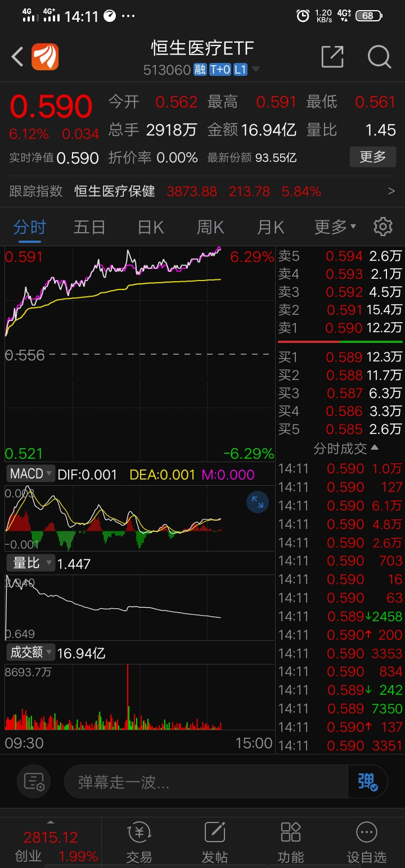
Task: Select the 卖4 order at 0.593
Action: click(340, 274)
